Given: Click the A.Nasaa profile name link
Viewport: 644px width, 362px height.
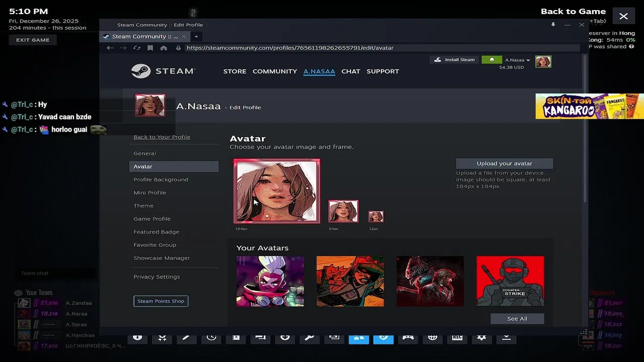Looking at the screenshot, I should (x=198, y=106).
